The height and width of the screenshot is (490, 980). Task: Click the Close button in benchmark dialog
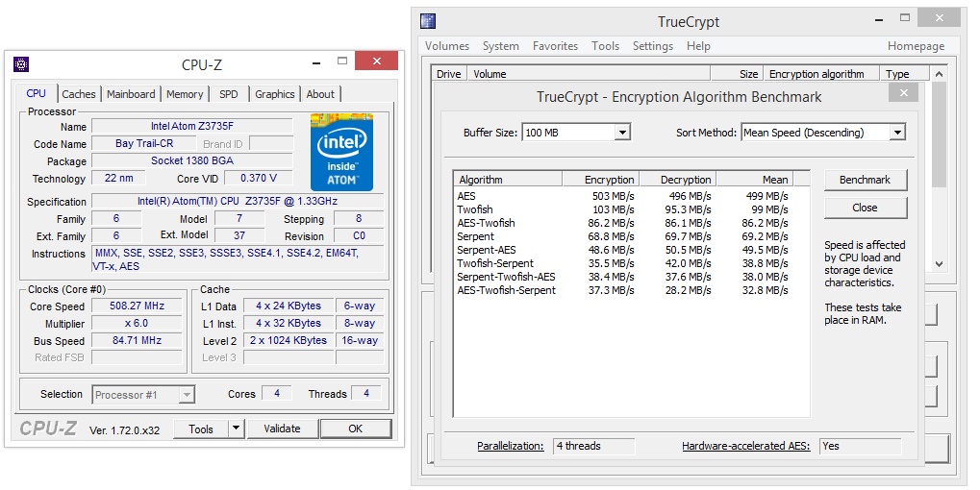coord(865,208)
